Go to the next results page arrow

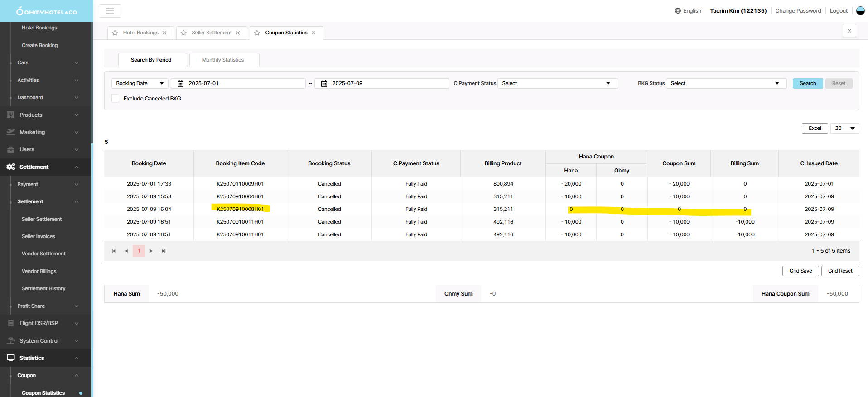pyautogui.click(x=151, y=251)
